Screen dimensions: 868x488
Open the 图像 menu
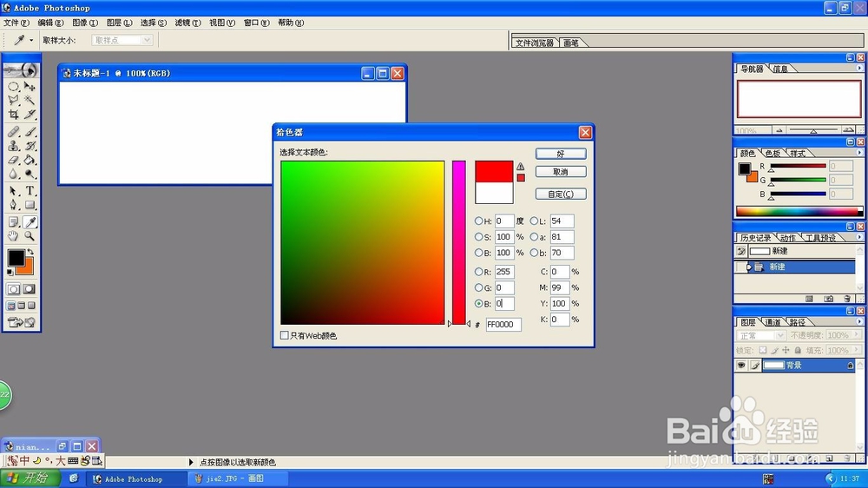point(85,23)
